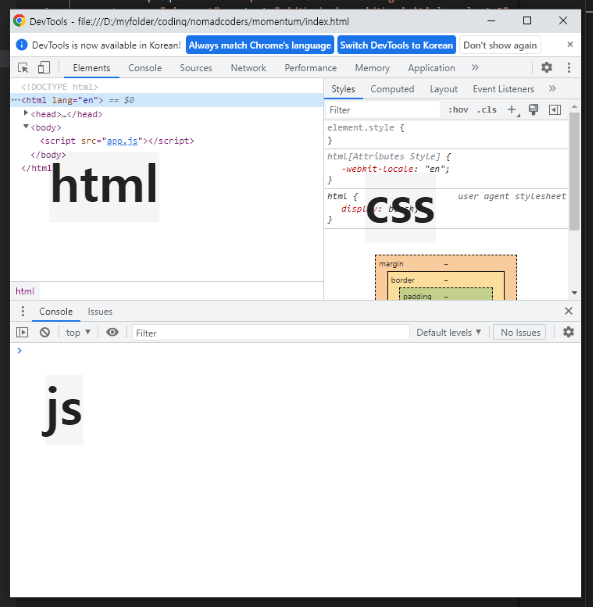Click the Styles pane scrollbar thumb
593x607 pixels.
574,171
